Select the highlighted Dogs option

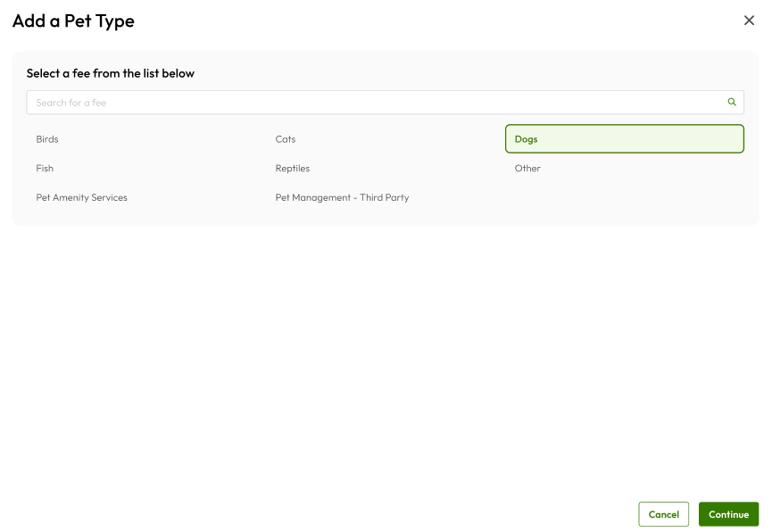coord(625,139)
